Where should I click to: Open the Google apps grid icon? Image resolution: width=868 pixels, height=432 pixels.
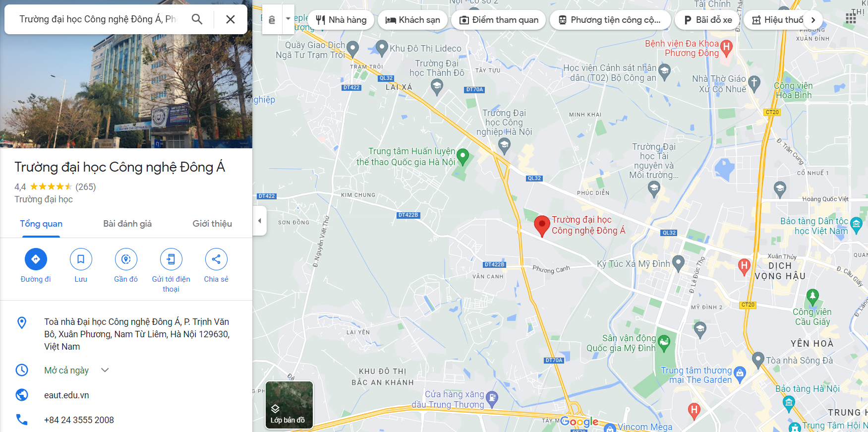point(851,19)
